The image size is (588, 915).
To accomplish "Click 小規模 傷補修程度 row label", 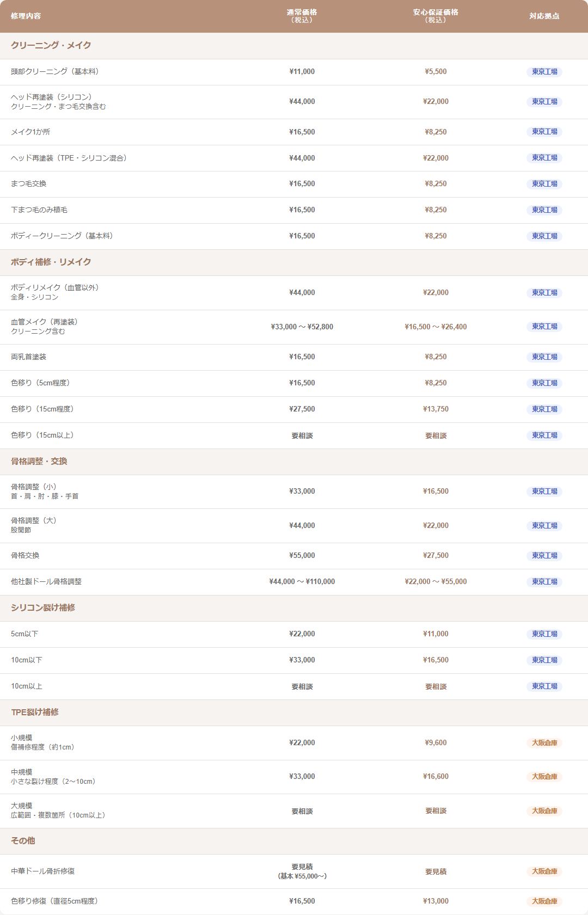I will 42,743.
